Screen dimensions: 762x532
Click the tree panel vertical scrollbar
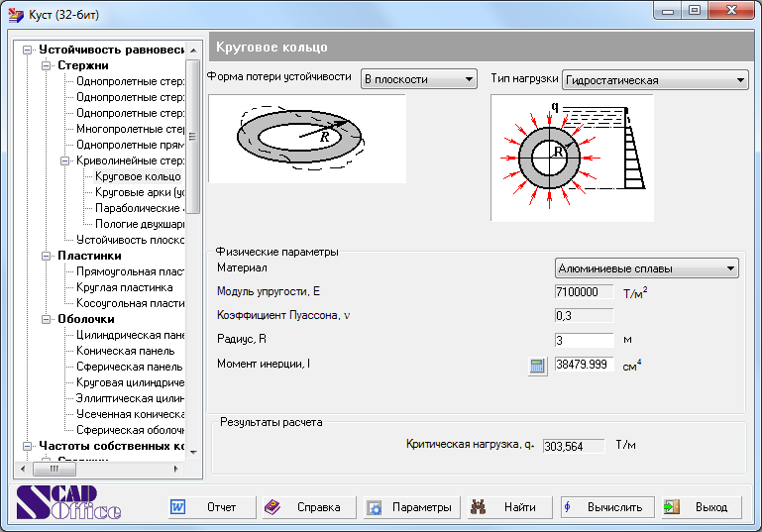coord(194,297)
